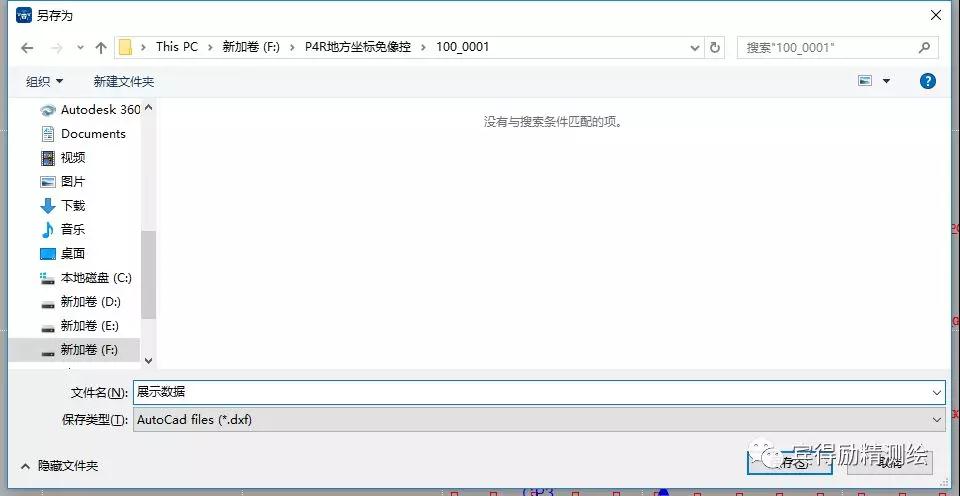This screenshot has width=960, height=496.
Task: Click the sidebar scroll down arrow
Action: tap(148, 360)
